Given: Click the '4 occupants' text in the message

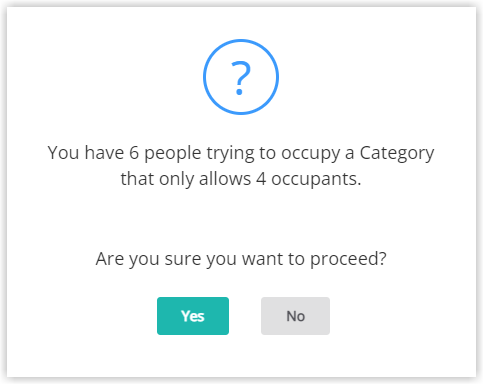Looking at the screenshot, I should point(308,179).
